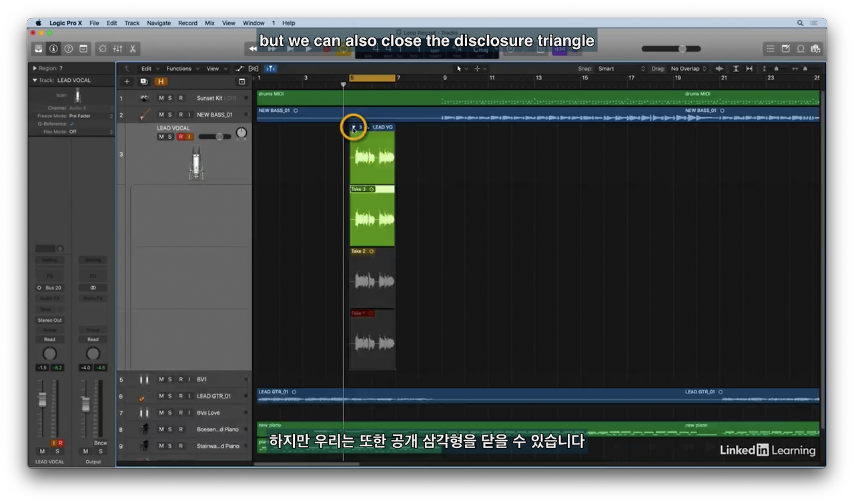Click the NEW BASS_01 guitar icon
Image resolution: width=854 pixels, height=504 pixels.
(x=143, y=115)
